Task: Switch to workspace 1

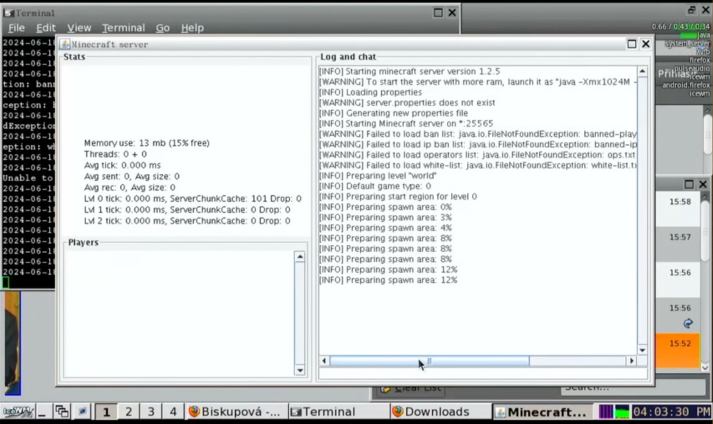Action: click(x=106, y=412)
